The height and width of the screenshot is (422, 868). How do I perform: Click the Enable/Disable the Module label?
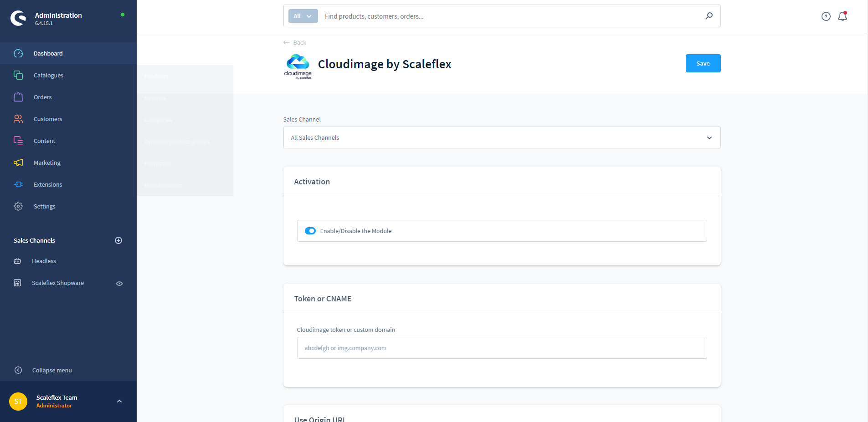(356, 231)
